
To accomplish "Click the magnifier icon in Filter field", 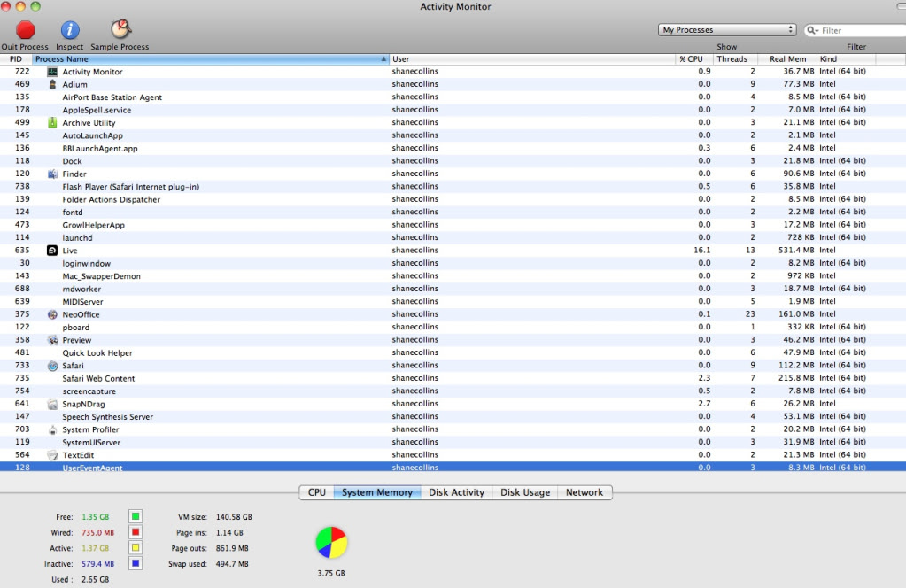I will tap(812, 30).
